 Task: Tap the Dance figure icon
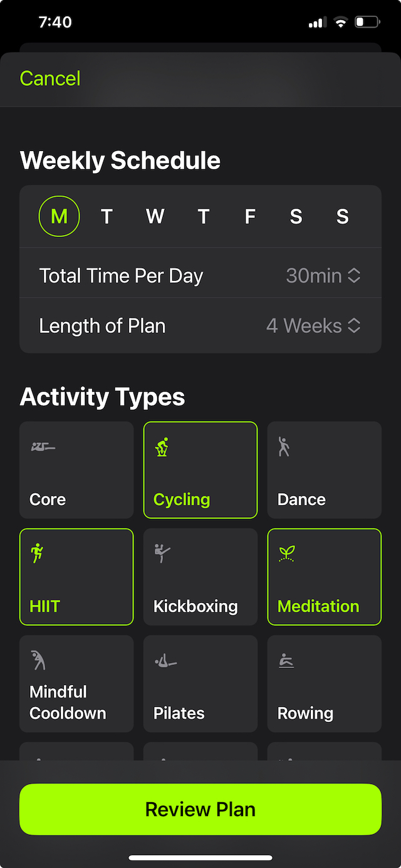pyautogui.click(x=284, y=447)
